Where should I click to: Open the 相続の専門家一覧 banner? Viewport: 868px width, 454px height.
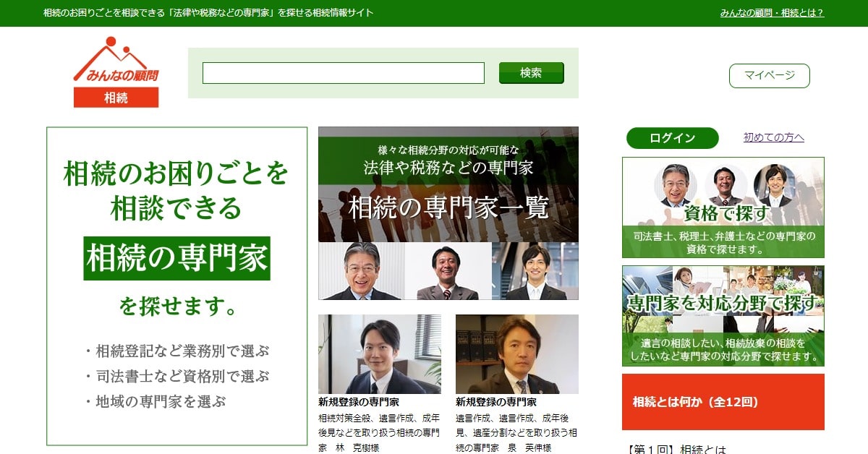[x=448, y=213]
